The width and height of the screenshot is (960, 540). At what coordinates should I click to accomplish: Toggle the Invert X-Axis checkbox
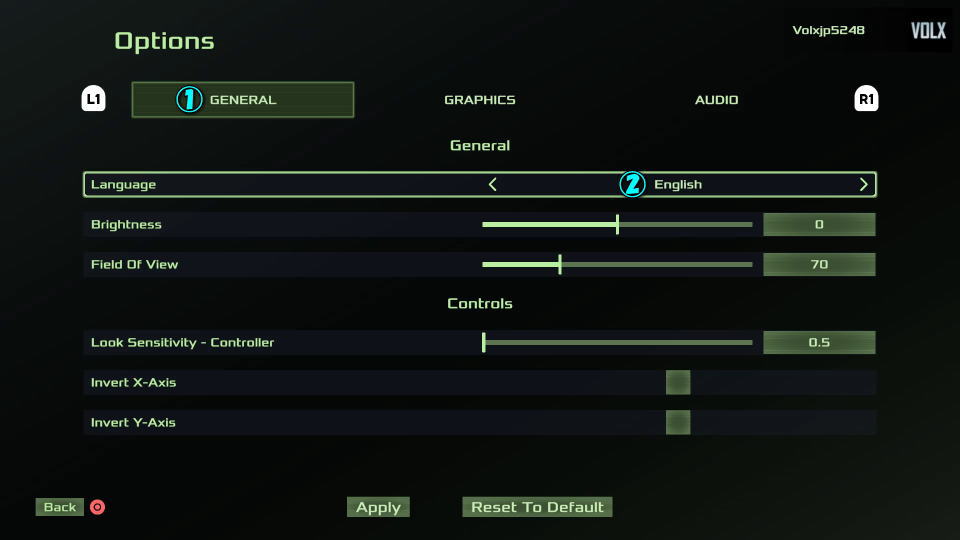click(x=678, y=383)
